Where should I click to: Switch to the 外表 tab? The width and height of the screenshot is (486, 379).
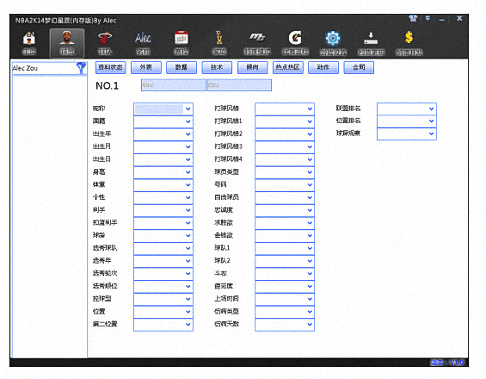146,67
